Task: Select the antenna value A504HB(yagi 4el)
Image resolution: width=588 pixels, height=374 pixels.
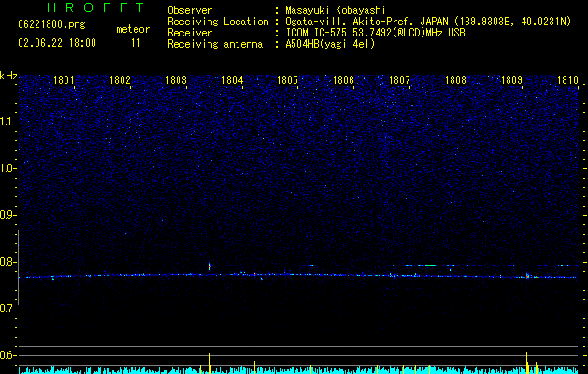Action: 330,44
